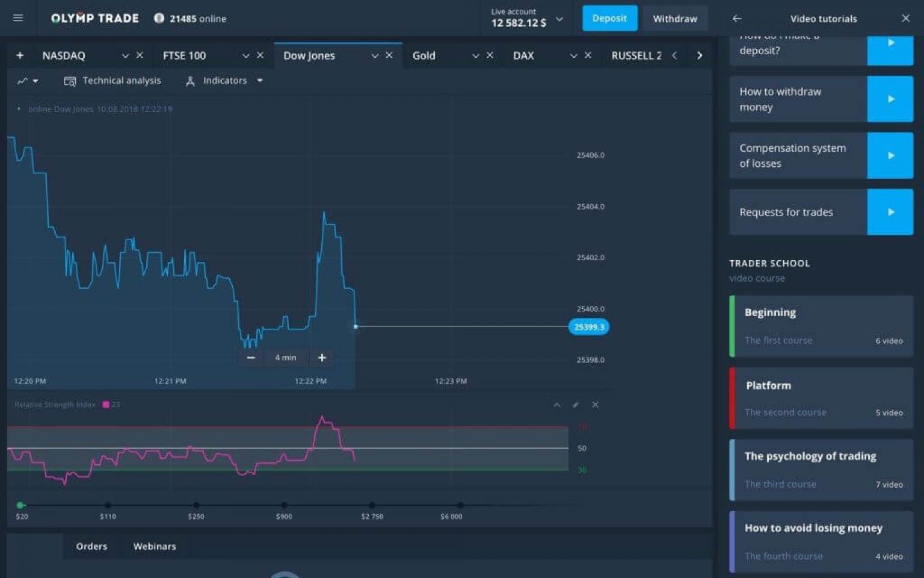
Task: Open the Beginning first course
Action: click(821, 326)
